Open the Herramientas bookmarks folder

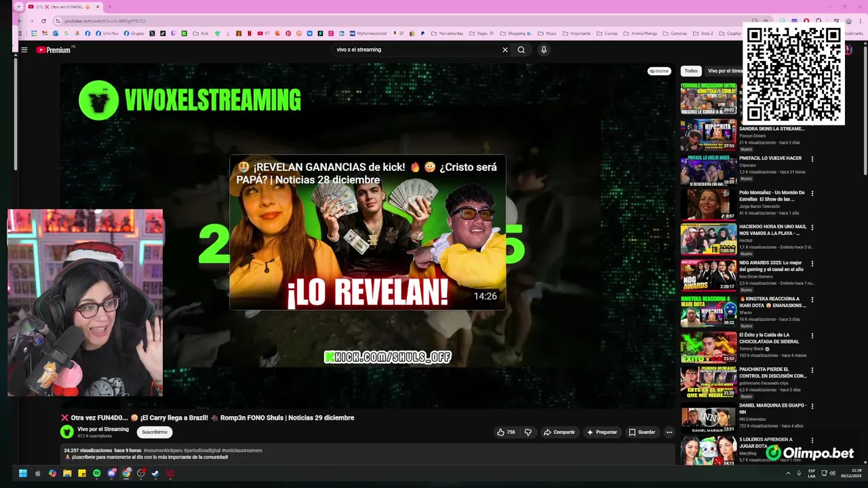448,33
